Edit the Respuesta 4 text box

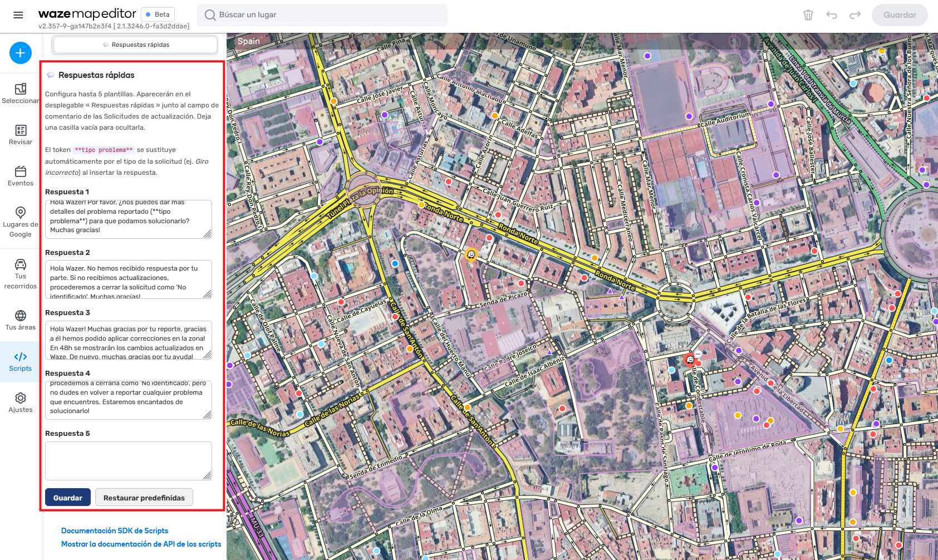(x=129, y=400)
